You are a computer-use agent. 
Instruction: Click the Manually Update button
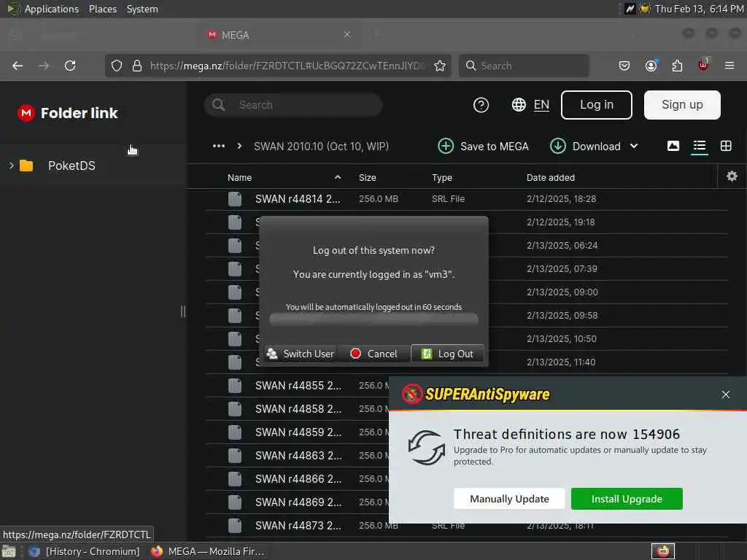pyautogui.click(x=509, y=499)
